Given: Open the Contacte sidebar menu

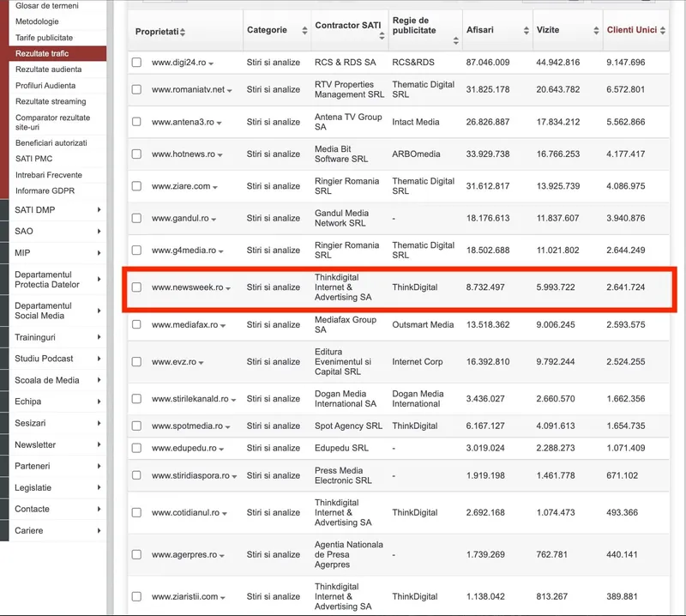Looking at the screenshot, I should 57,509.
